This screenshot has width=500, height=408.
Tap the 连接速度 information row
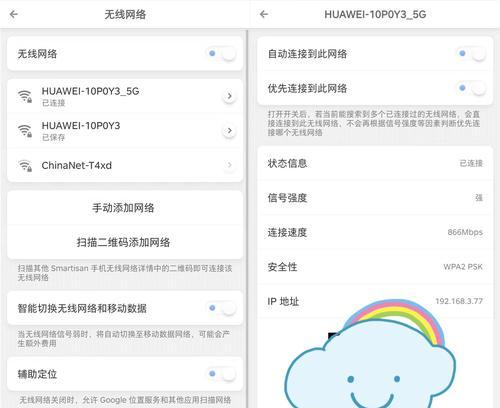click(375, 232)
